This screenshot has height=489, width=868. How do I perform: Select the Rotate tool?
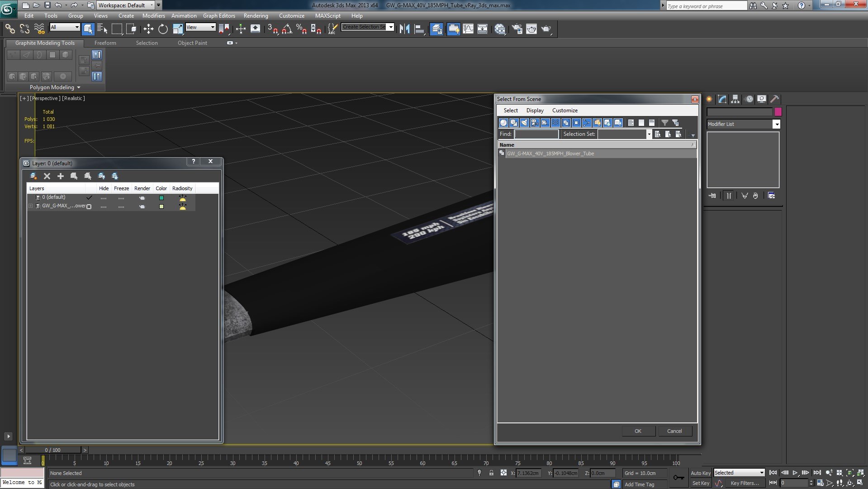[163, 29]
